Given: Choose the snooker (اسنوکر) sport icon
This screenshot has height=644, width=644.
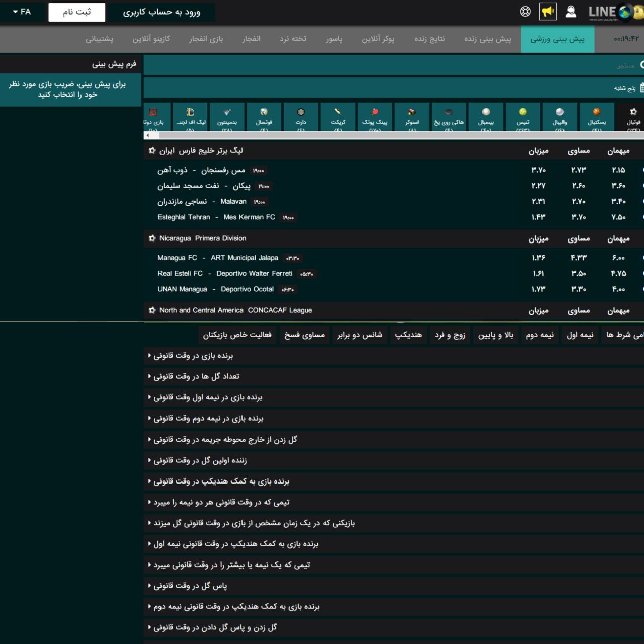Looking at the screenshot, I should [x=412, y=117].
